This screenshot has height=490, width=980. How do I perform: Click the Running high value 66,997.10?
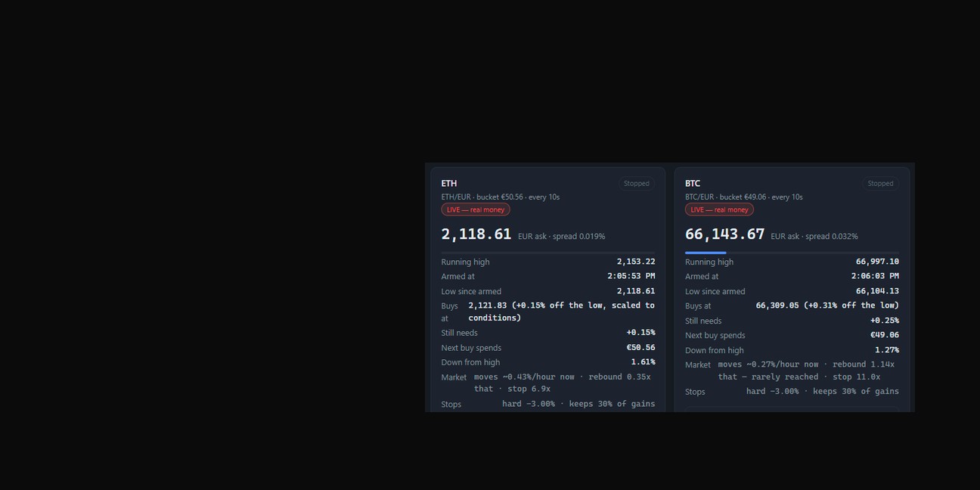877,262
